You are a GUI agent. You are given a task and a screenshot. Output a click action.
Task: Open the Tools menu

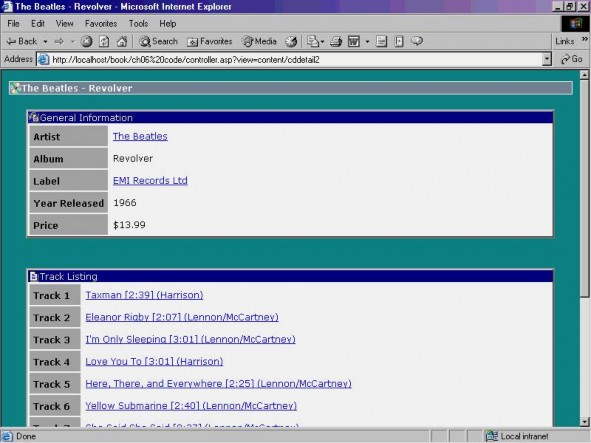pyautogui.click(x=138, y=24)
